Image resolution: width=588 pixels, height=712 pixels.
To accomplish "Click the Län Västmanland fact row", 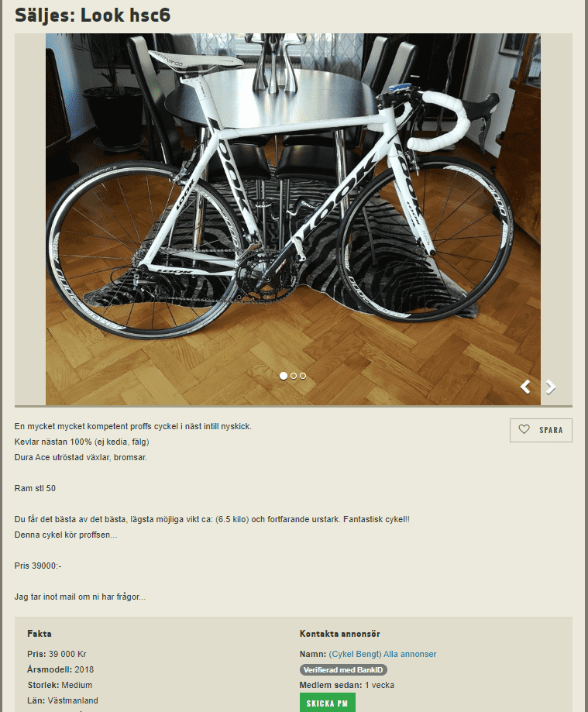I will [x=63, y=700].
